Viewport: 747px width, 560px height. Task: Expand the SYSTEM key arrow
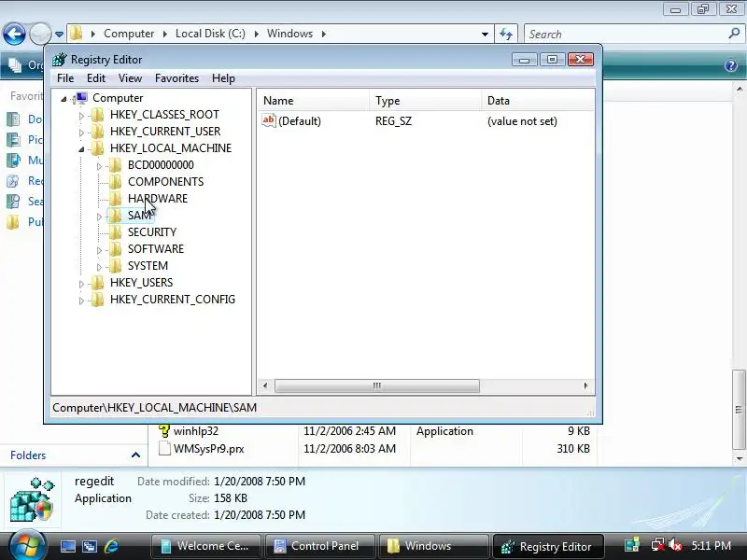click(x=99, y=267)
